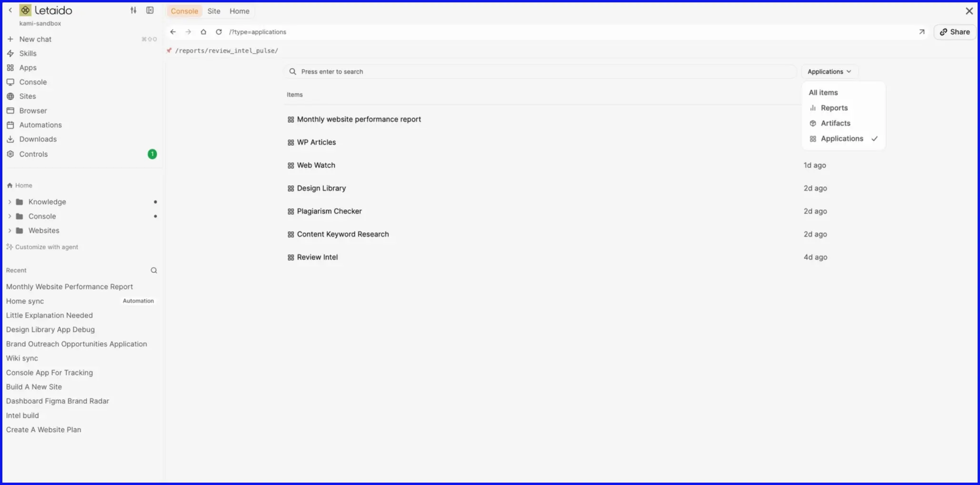
Task: Select All items in filter menu
Action: pyautogui.click(x=823, y=92)
